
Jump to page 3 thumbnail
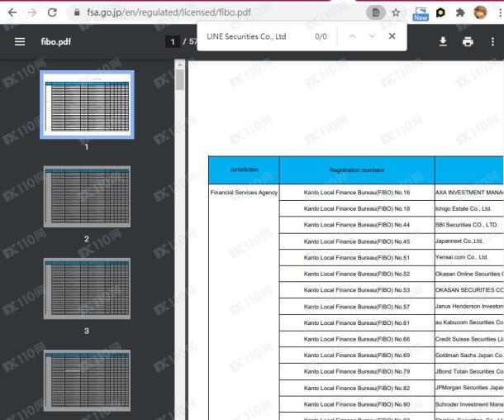pos(86,289)
